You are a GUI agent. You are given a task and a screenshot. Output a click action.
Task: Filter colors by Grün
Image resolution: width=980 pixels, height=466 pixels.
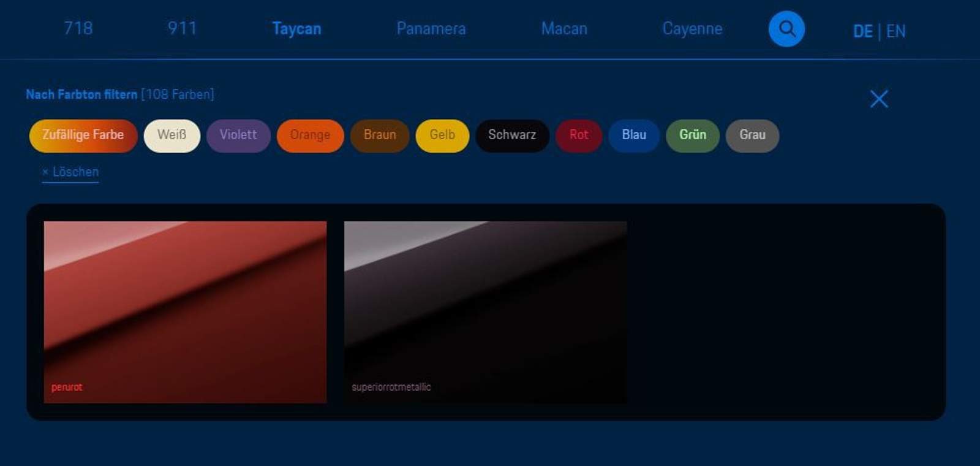point(693,136)
